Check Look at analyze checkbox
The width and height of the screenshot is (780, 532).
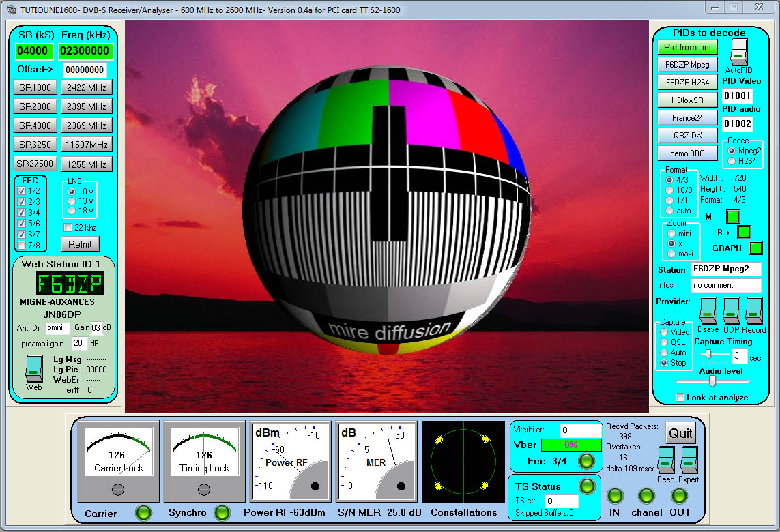[x=680, y=397]
